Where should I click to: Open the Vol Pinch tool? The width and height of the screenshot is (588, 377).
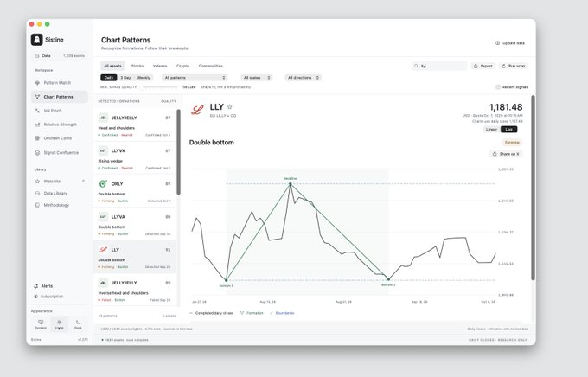click(60, 111)
